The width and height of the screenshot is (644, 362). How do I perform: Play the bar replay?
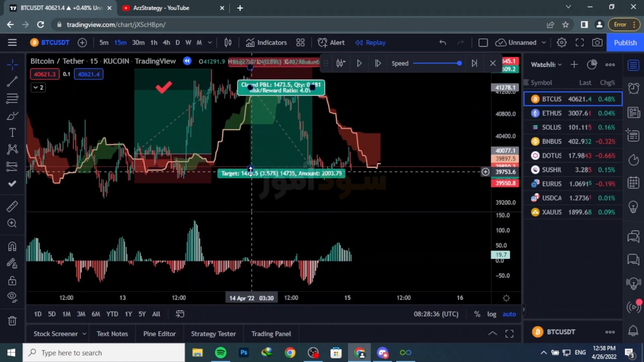point(359,63)
